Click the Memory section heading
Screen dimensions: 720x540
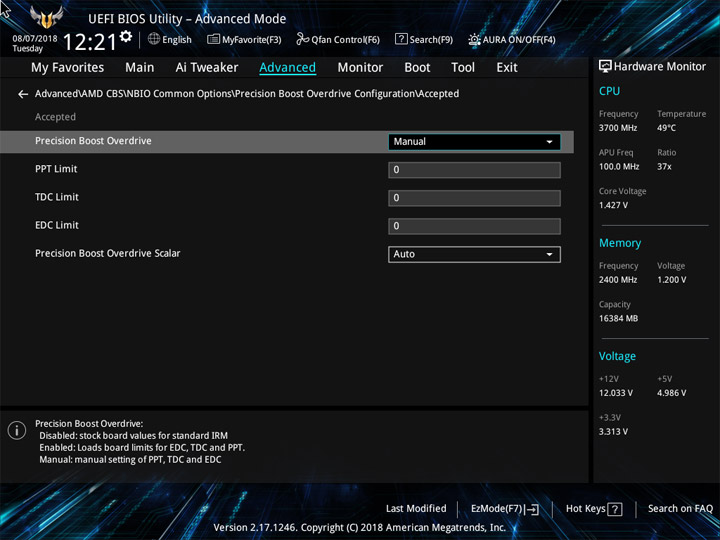620,243
